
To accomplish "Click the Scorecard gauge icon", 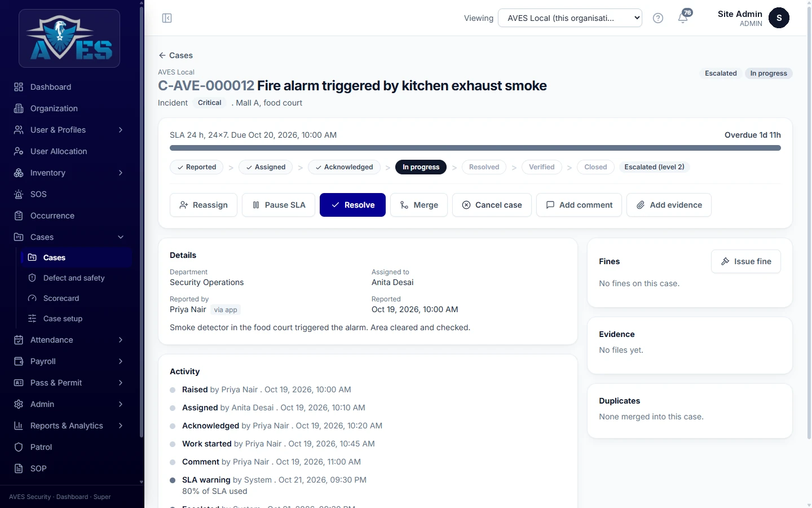I will 32,298.
